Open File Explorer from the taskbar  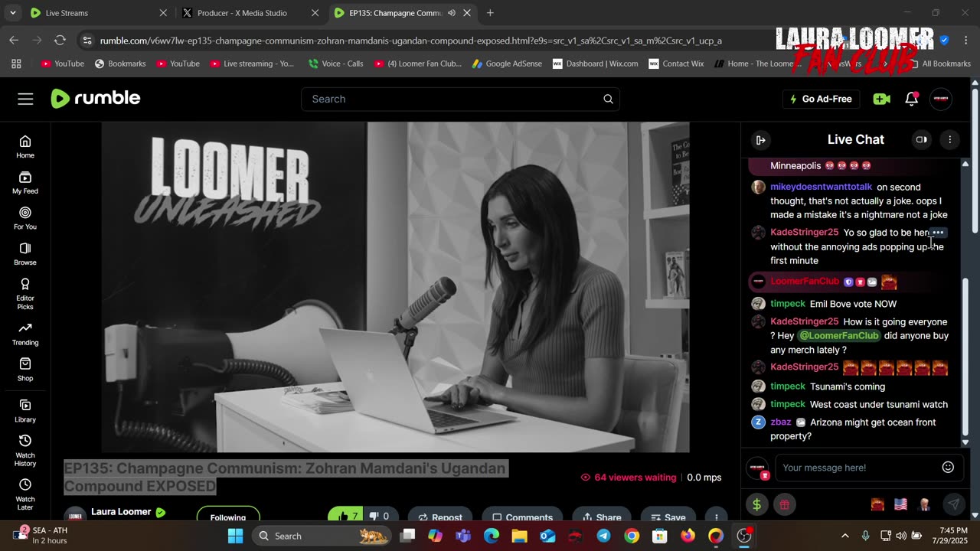pyautogui.click(x=520, y=536)
